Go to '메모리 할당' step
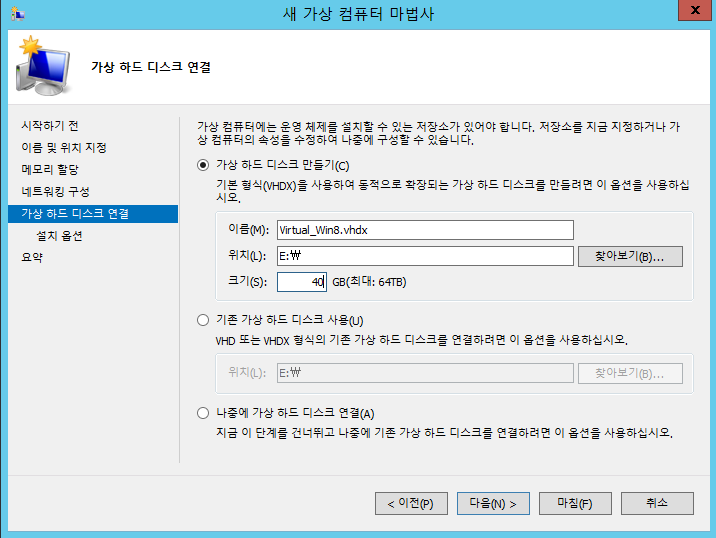Viewport: 716px width, 538px height. (50, 169)
